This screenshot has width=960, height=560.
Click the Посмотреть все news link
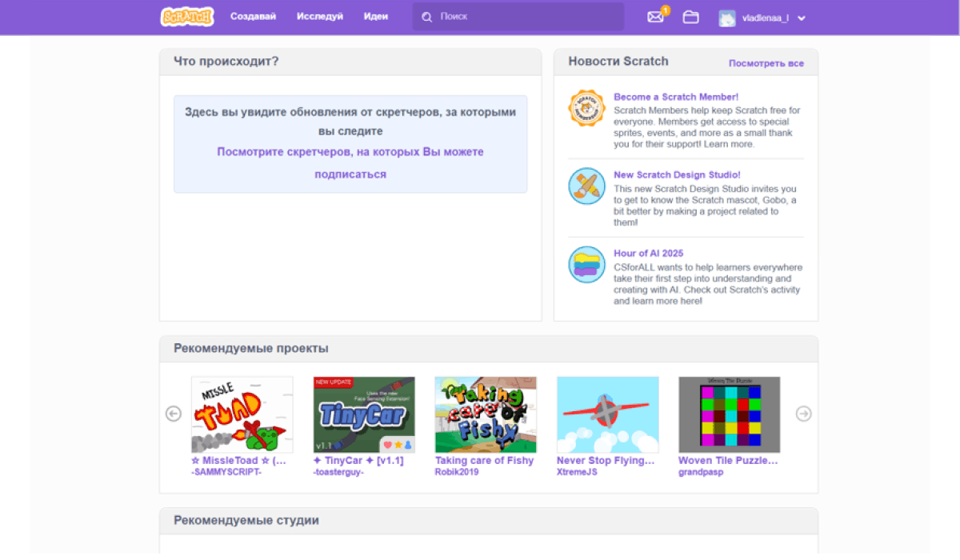coord(766,63)
